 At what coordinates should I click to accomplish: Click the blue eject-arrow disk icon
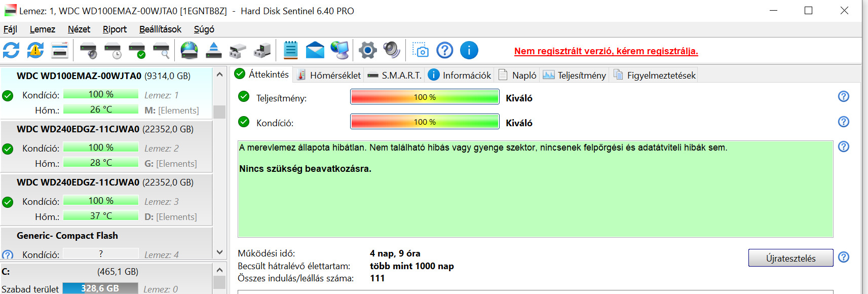[x=214, y=50]
